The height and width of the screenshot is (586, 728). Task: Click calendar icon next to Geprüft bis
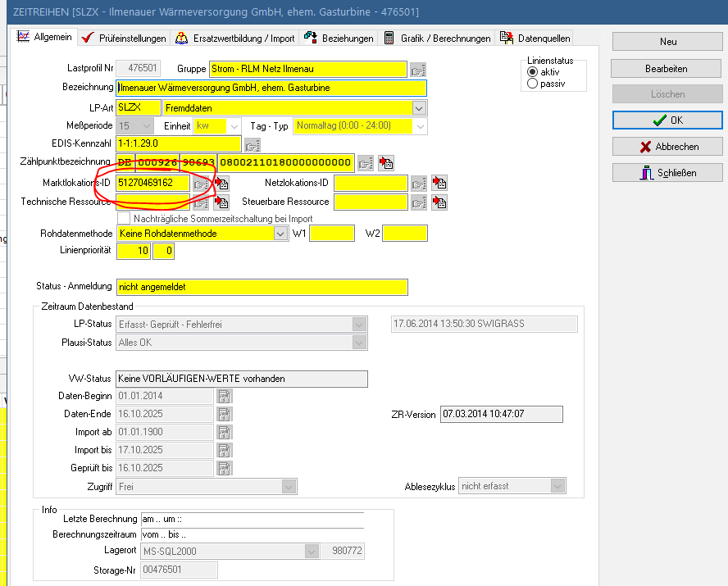[224, 468]
